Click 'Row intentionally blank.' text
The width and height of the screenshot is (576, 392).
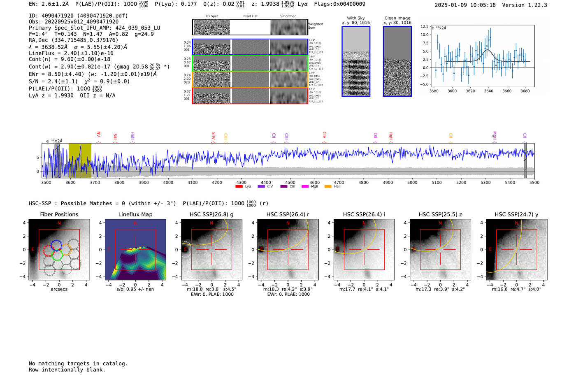click(67, 370)
